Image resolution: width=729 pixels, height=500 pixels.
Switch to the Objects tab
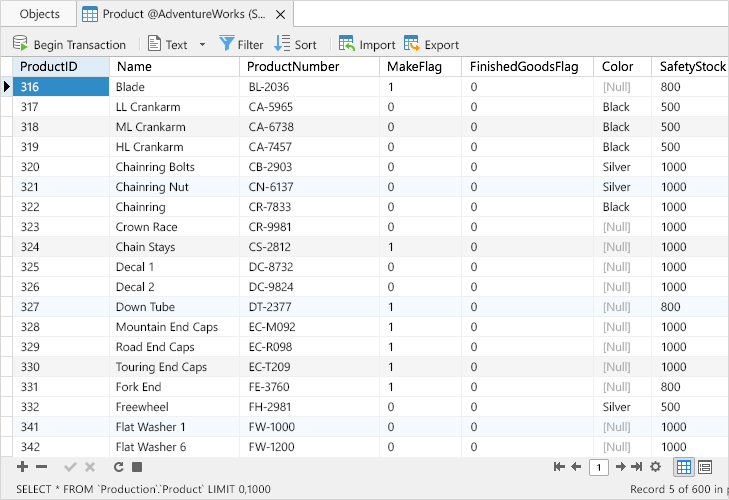(x=40, y=14)
